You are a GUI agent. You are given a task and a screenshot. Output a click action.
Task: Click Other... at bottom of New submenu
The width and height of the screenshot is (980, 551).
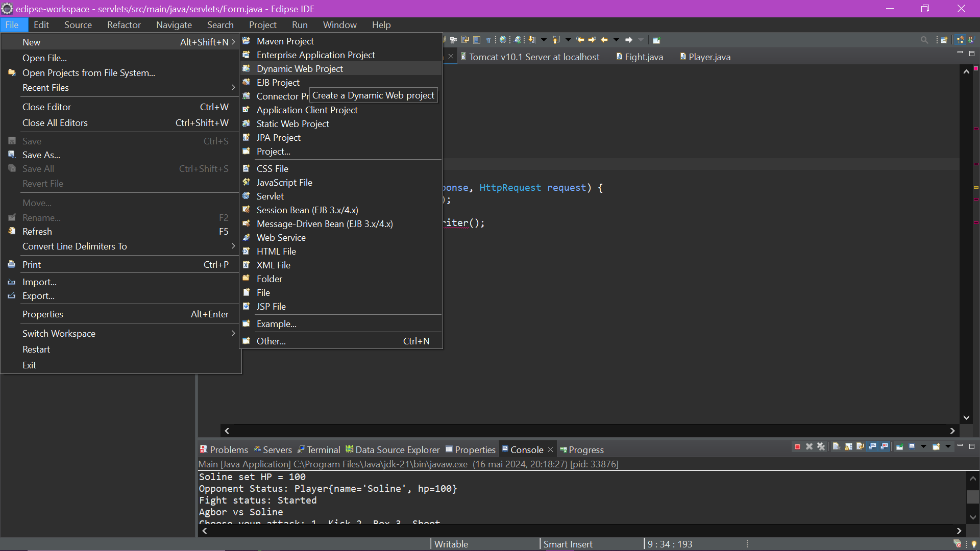point(341,341)
